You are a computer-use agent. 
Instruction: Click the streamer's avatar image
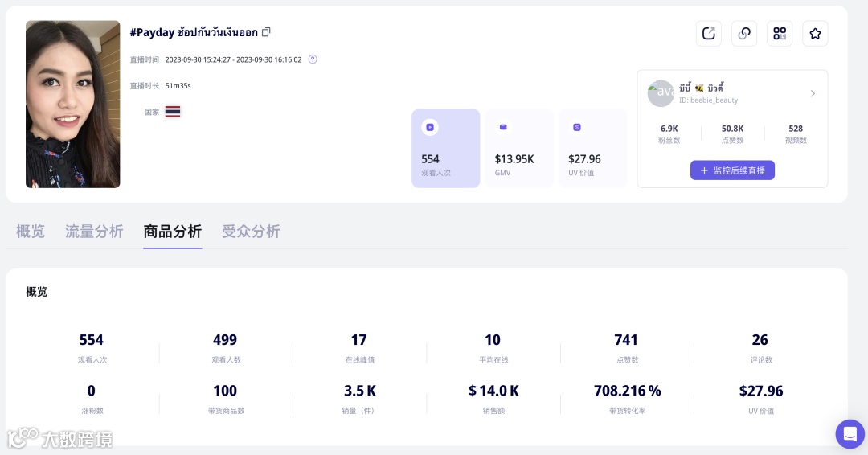coord(661,93)
